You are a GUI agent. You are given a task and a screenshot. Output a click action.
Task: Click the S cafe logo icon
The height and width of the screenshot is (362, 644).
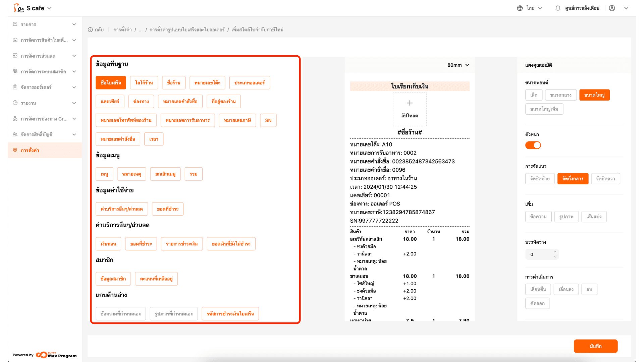(x=19, y=8)
